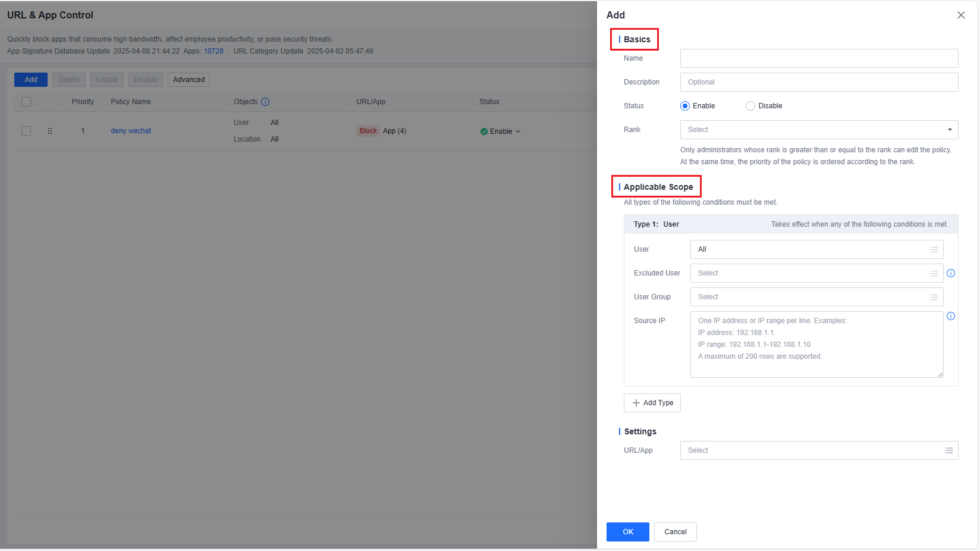Expand the Enable status dropdown for deny wechat
This screenshot has width=980, height=551.
pos(518,132)
